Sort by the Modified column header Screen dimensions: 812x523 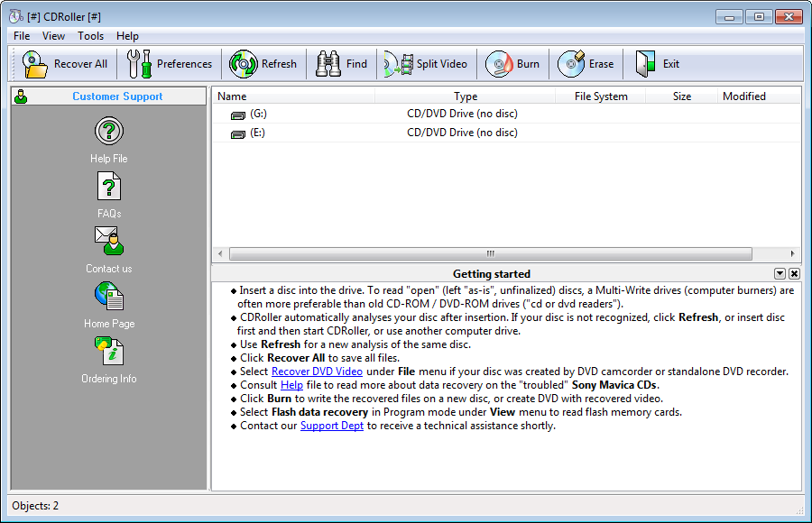point(759,96)
